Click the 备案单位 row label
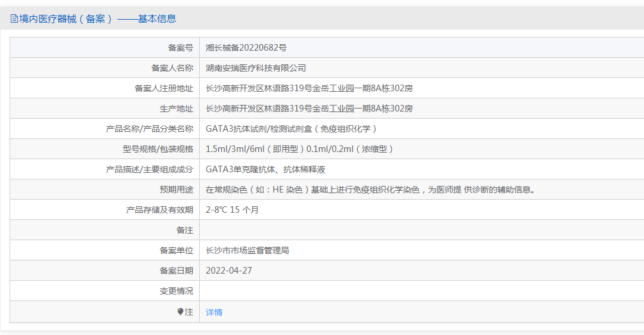Viewport: 644px width, 335px height. [x=176, y=250]
